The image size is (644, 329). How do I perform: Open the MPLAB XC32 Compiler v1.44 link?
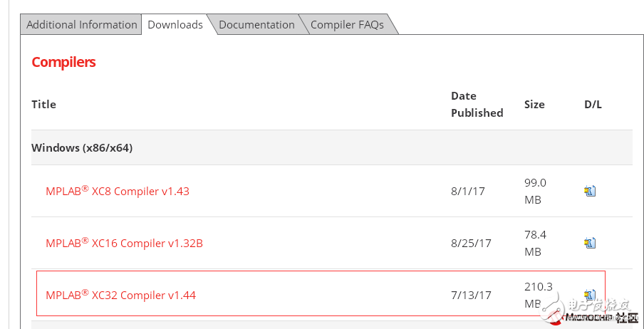coord(120,295)
